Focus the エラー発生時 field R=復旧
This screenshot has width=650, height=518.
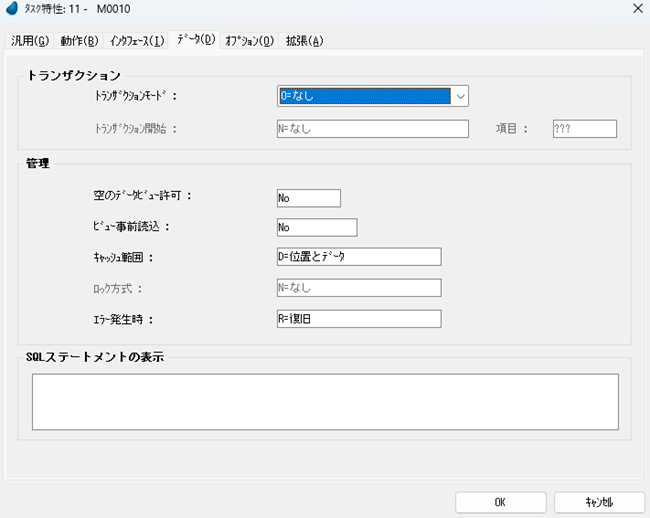pos(358,319)
